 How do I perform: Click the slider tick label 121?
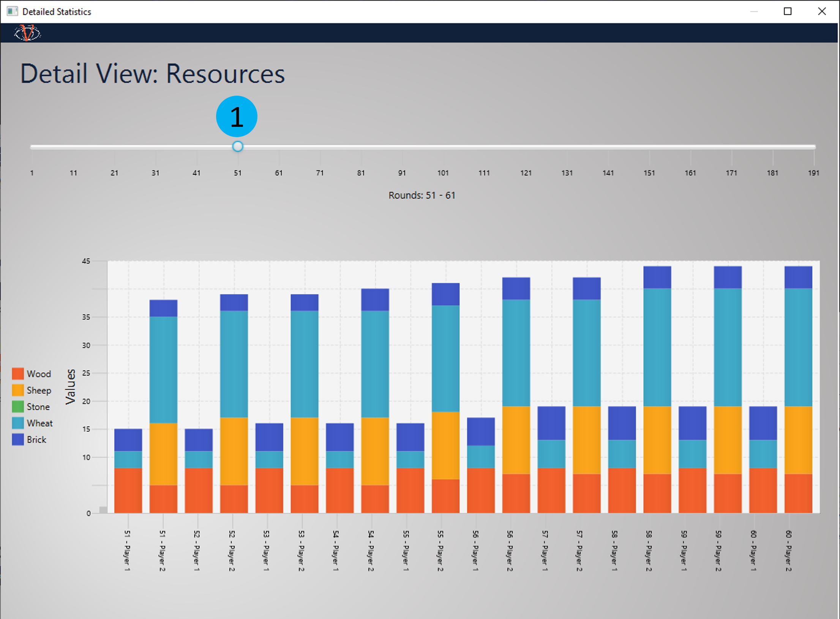tap(526, 173)
